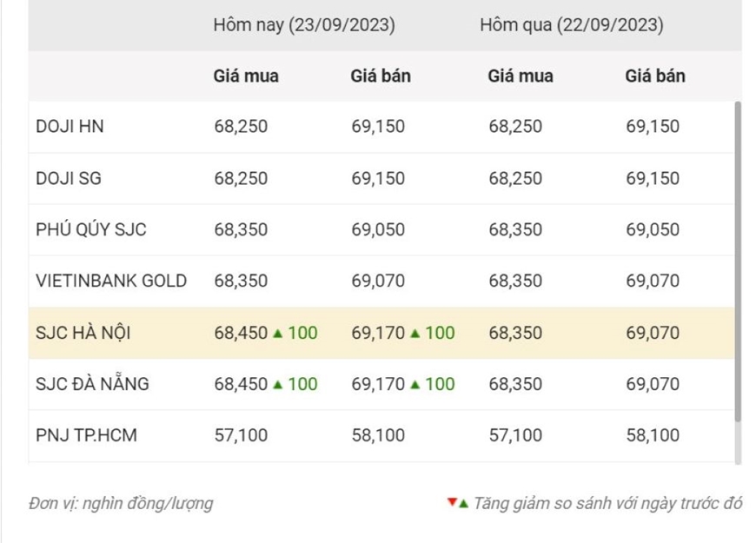Click the PHÚ QUÝ SJC row name
756x543 pixels.
click(x=91, y=230)
